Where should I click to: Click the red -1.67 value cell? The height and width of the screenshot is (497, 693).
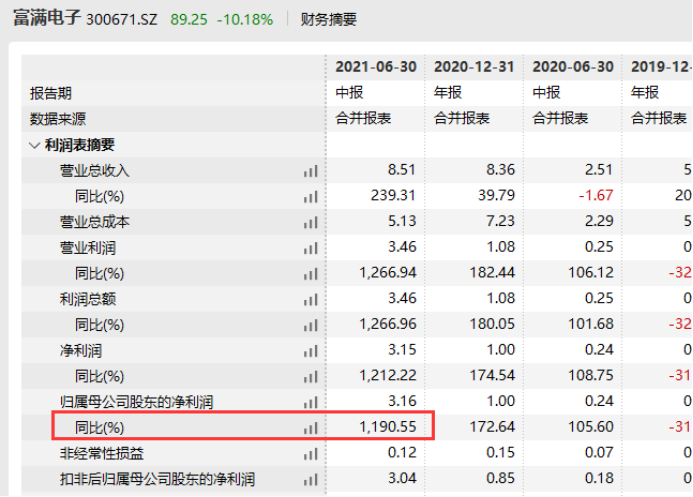[x=596, y=195]
